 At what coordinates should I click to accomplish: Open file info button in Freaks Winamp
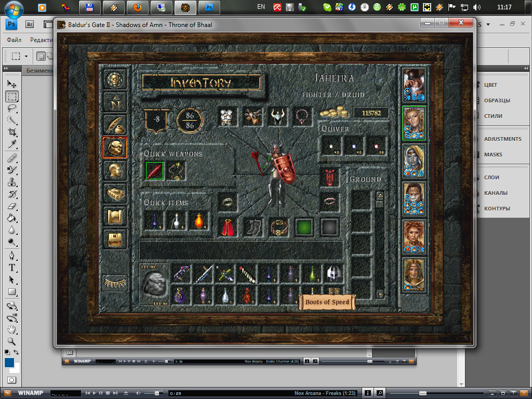[367, 393]
